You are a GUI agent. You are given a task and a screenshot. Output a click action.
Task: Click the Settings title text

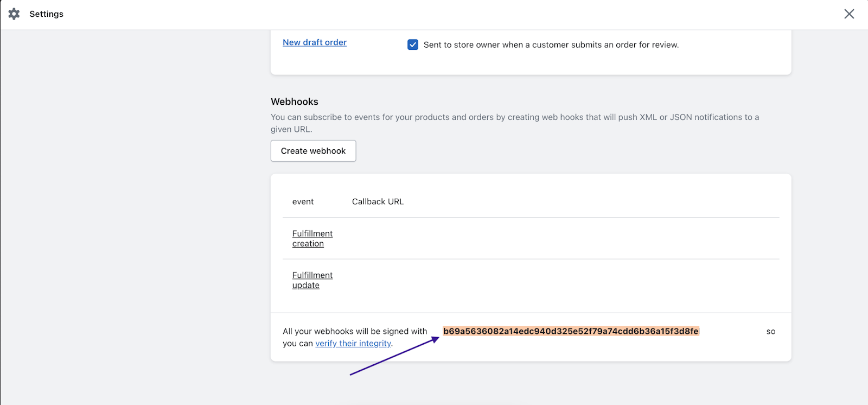pyautogui.click(x=46, y=14)
